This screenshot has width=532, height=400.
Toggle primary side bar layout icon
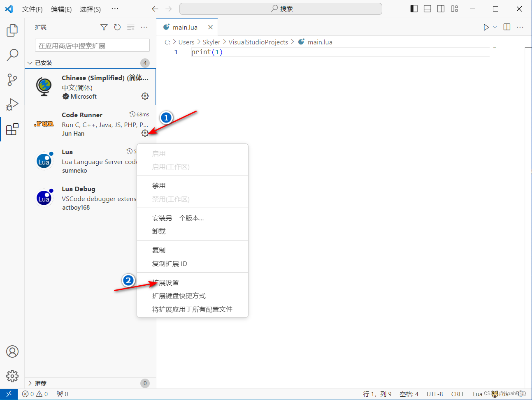(x=414, y=9)
